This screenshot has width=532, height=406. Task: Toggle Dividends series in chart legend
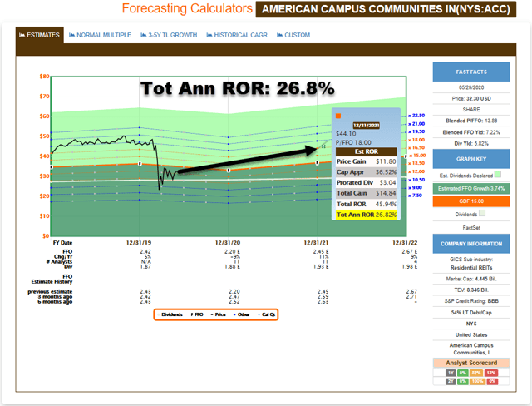(170, 314)
